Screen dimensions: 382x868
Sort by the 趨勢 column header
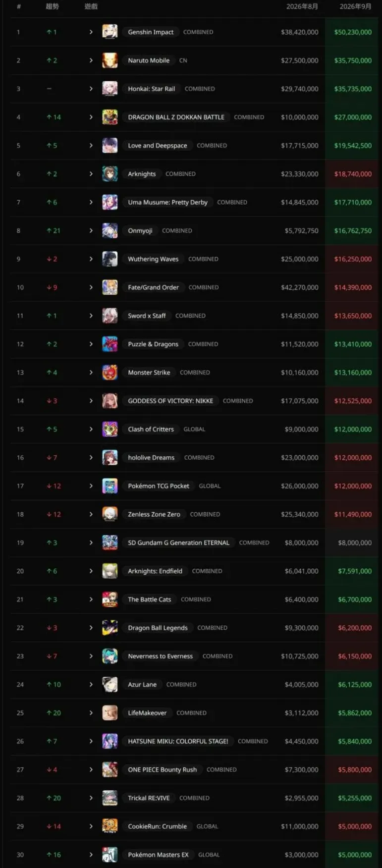pos(53,6)
